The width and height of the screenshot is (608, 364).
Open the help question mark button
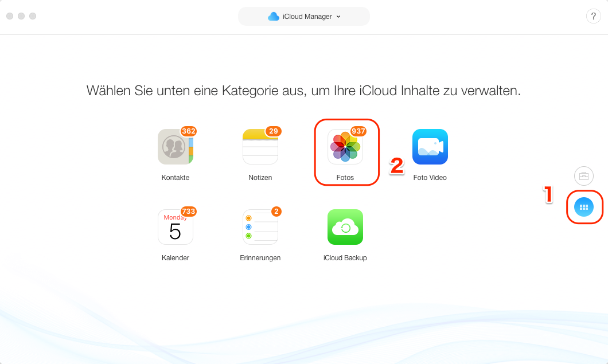coord(593,16)
